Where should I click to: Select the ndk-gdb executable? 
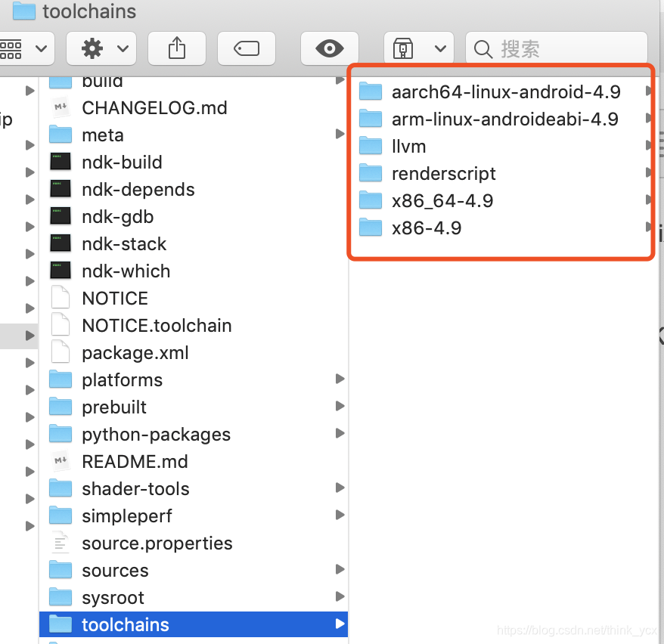tap(194, 217)
